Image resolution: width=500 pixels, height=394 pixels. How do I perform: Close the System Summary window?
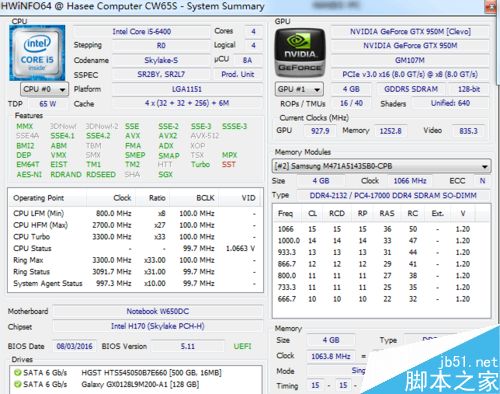(491, 7)
